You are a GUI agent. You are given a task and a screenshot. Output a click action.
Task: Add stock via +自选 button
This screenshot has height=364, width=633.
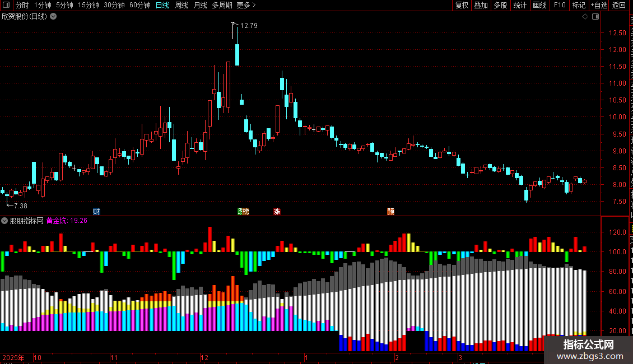tap(599, 5)
